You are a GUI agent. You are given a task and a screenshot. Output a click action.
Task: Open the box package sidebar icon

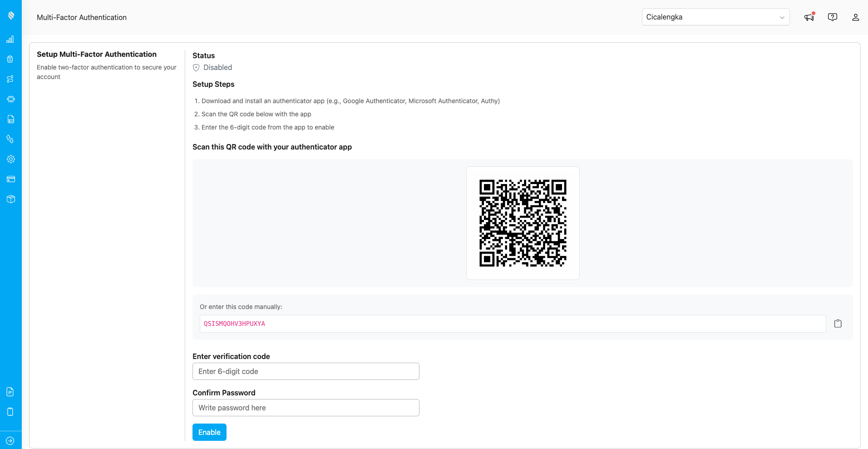coord(11,199)
